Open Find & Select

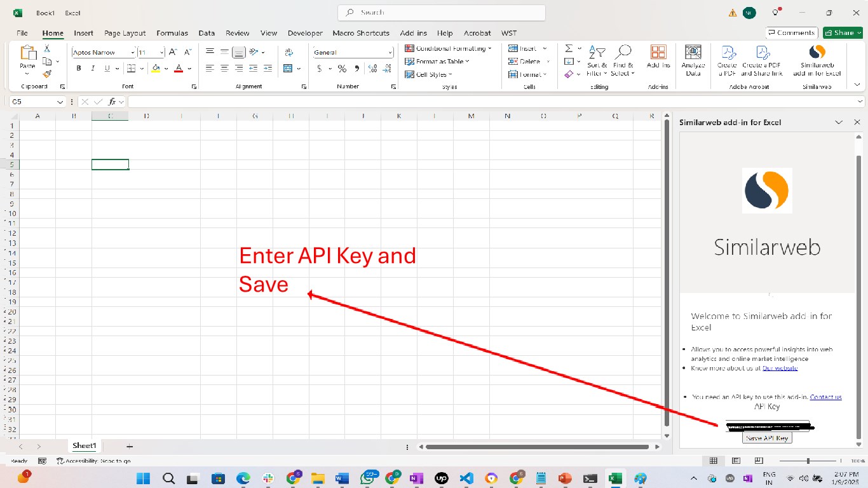(x=623, y=61)
